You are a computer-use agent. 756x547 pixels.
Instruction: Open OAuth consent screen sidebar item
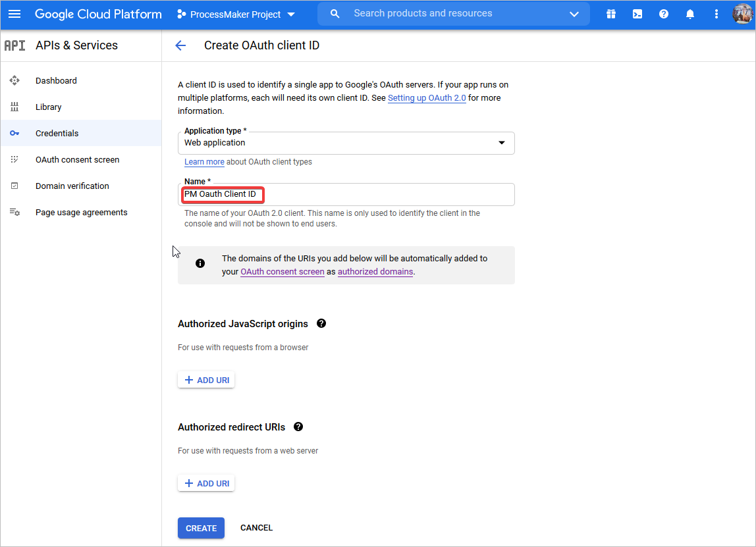point(77,159)
